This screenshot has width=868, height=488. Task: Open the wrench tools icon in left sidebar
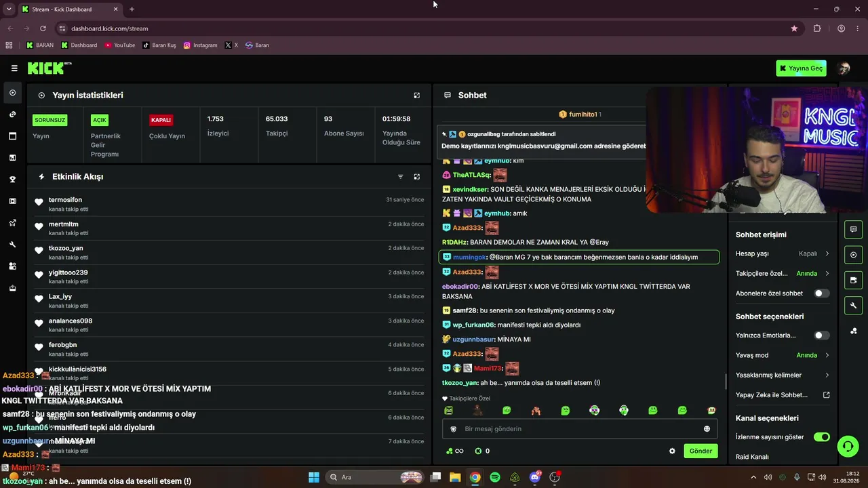pos(12,245)
